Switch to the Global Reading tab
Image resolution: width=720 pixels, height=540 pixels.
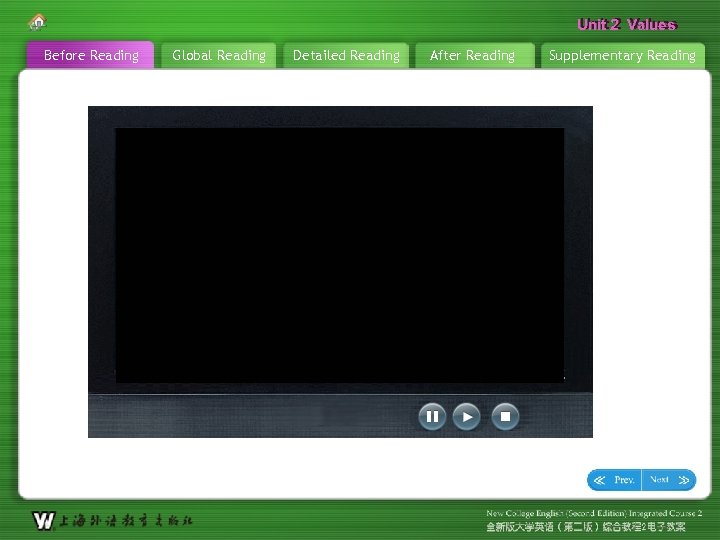coord(219,56)
